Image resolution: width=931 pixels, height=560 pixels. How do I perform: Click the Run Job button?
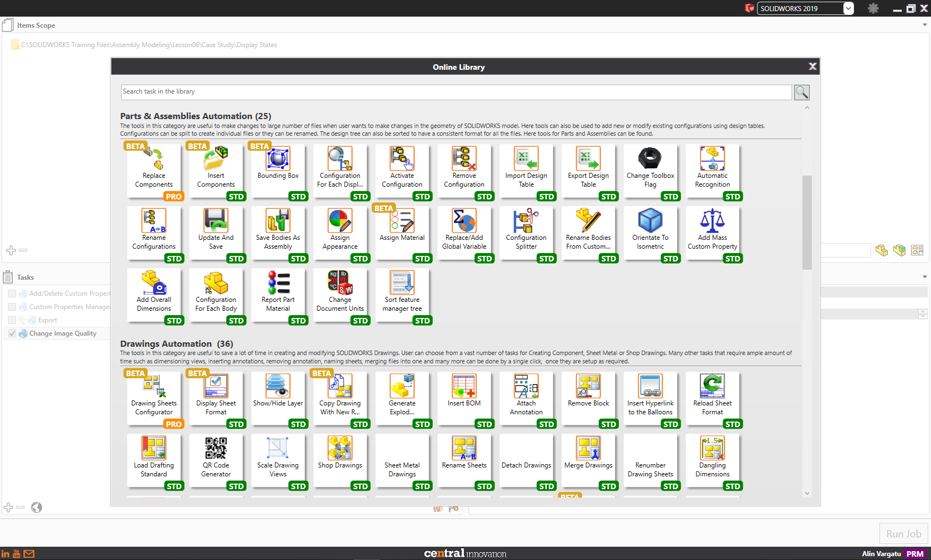point(903,533)
